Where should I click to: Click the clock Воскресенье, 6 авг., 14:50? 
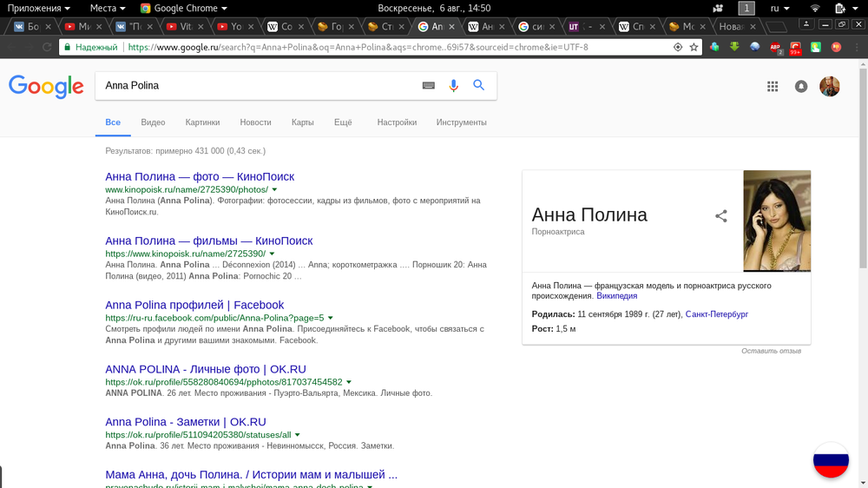coord(434,8)
